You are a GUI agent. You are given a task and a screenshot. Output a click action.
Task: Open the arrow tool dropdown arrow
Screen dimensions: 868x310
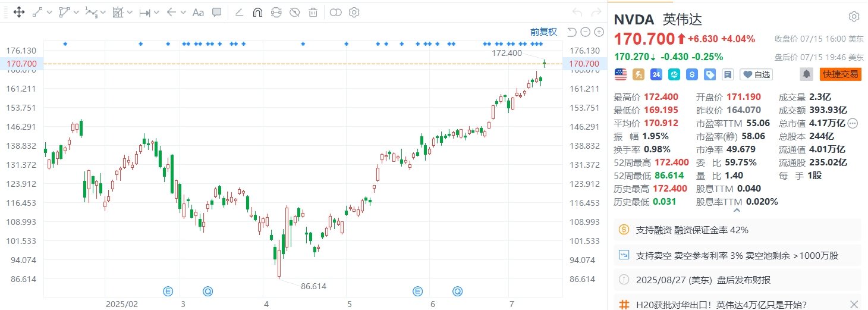(183, 12)
